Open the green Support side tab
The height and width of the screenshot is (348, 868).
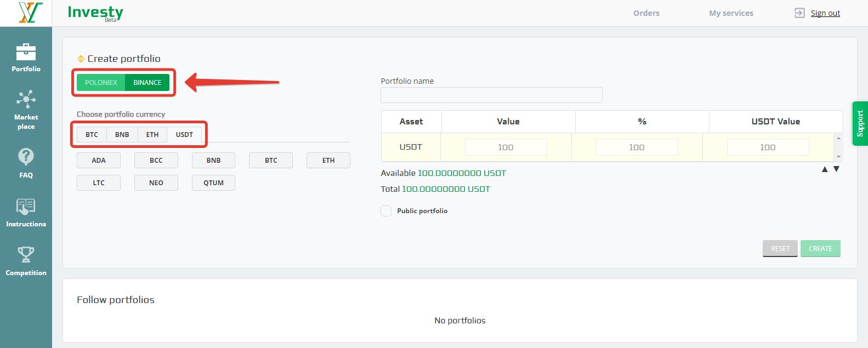click(860, 123)
